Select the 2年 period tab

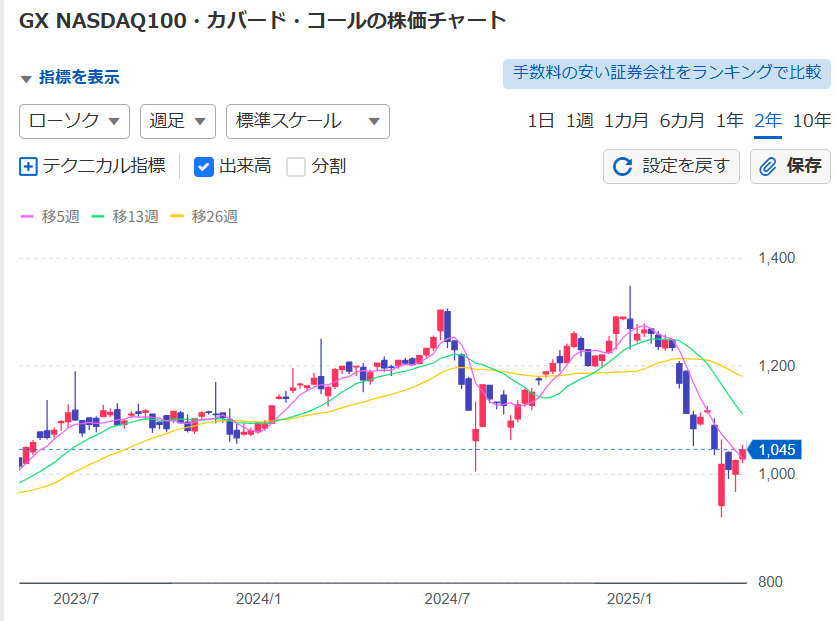(x=768, y=121)
